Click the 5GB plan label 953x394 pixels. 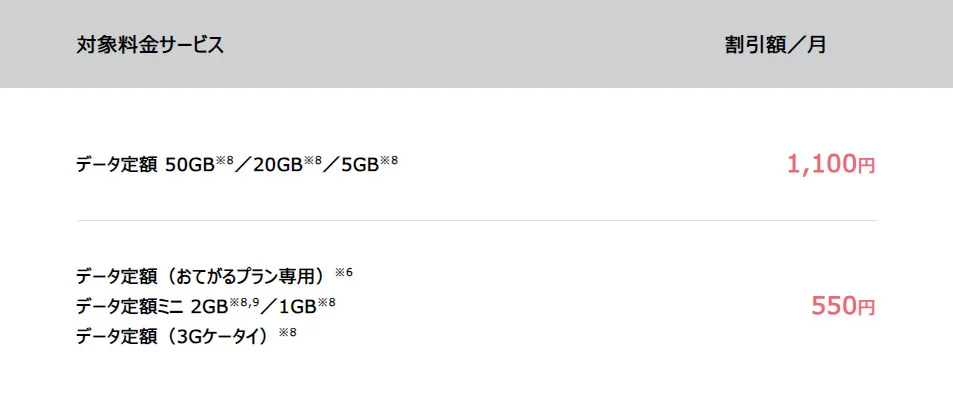360,165
